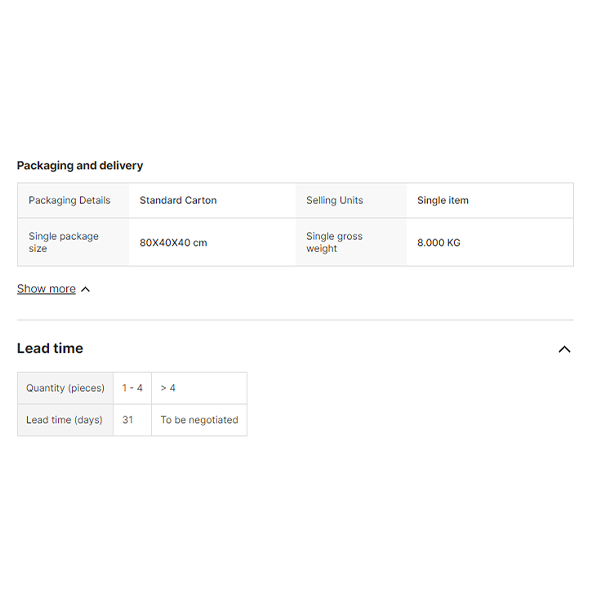Select the 8.000 KG weight value
This screenshot has width=600, height=600.
(x=439, y=242)
